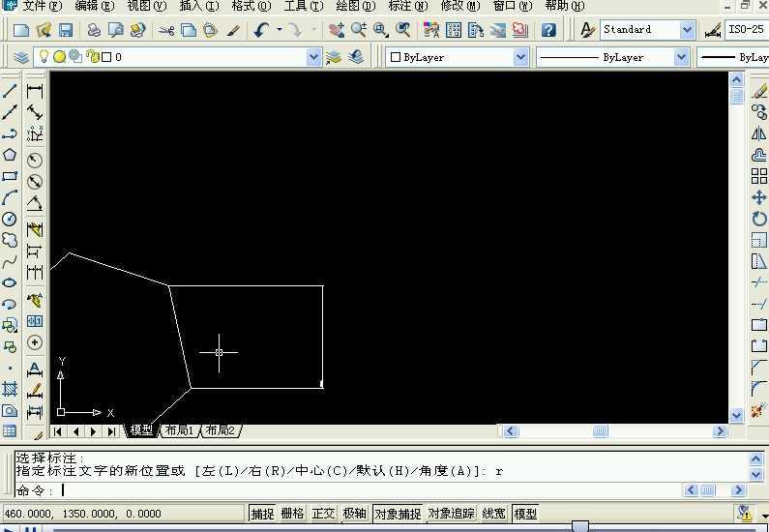Screen dimensions: 769x532
Task: Toggle 捕捉 snap mode
Action: click(262, 514)
